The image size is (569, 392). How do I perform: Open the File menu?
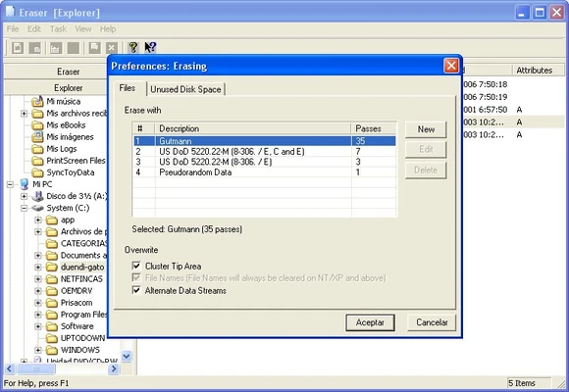click(13, 29)
